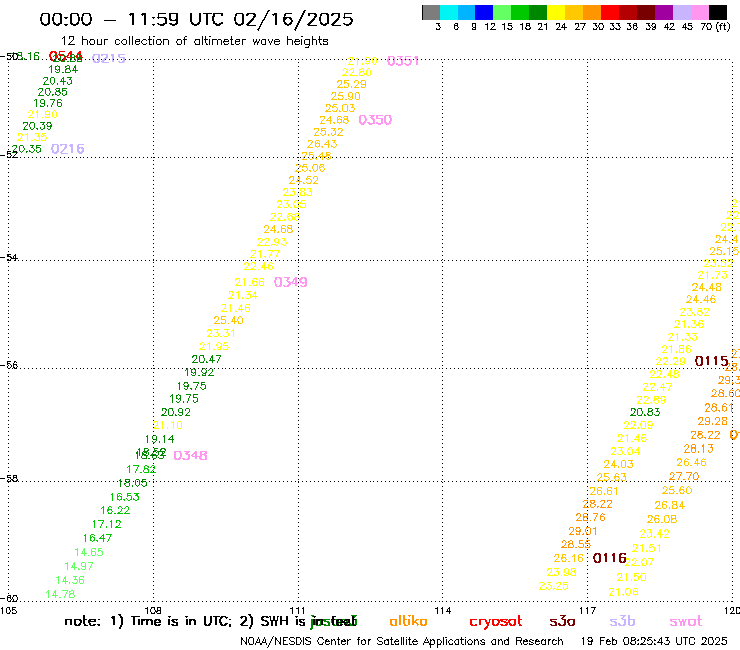Click the 25.29 wave height reading
The height and width of the screenshot is (650, 740).
352,84
